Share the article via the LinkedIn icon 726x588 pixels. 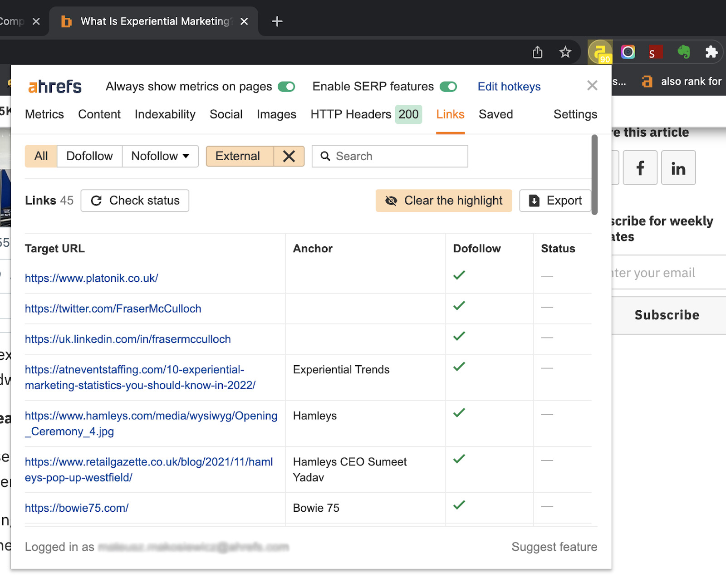tap(678, 168)
